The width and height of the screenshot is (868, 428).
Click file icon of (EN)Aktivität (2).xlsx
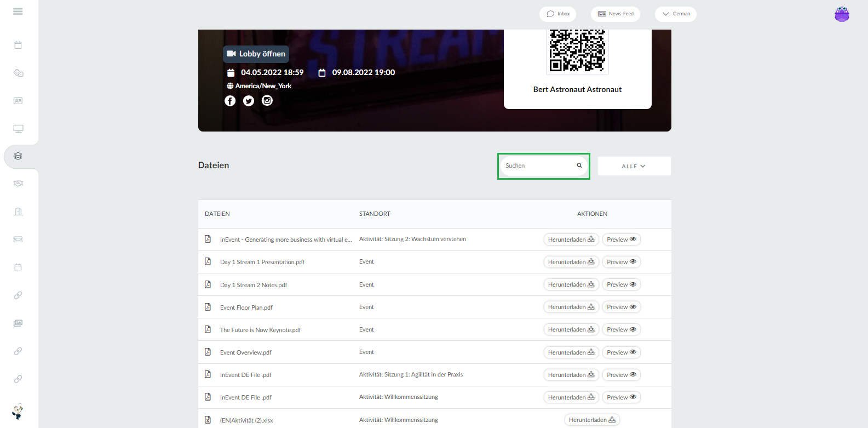[208, 420]
